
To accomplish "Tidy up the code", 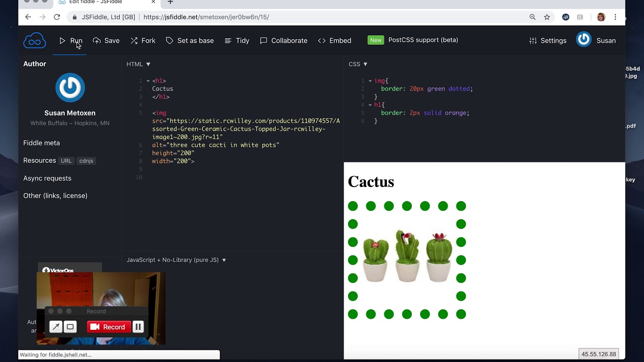I will (x=236, y=41).
